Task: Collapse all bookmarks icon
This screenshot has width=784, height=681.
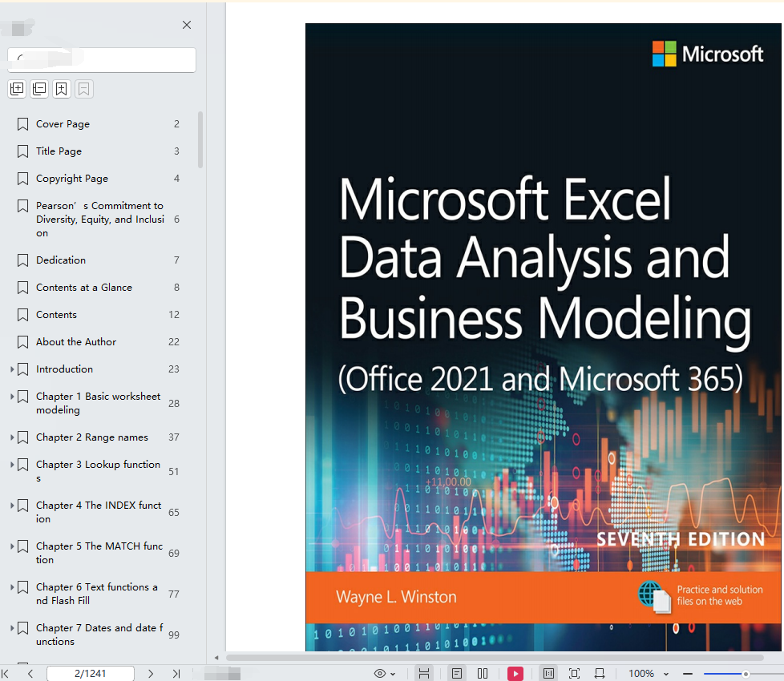Action: (39, 89)
